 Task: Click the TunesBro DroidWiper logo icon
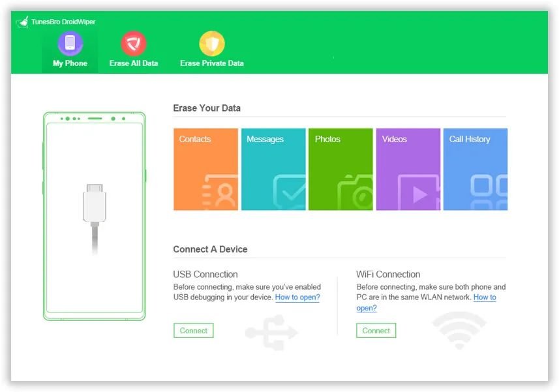coord(22,22)
